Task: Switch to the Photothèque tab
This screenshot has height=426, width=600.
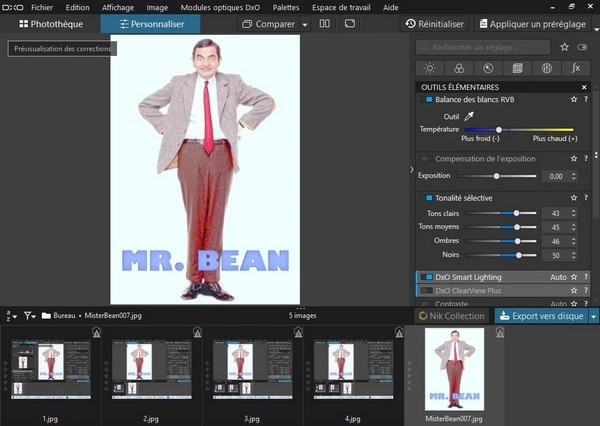Action: tap(51, 24)
